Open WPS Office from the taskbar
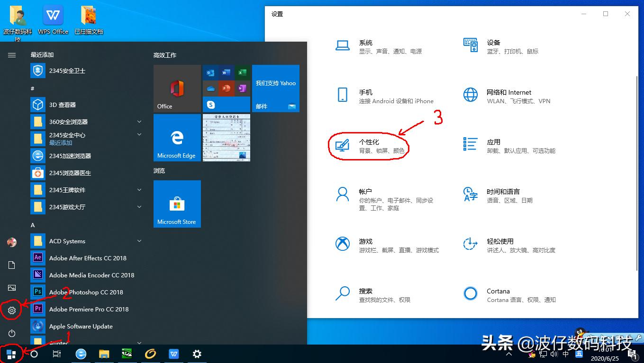 (x=173, y=354)
